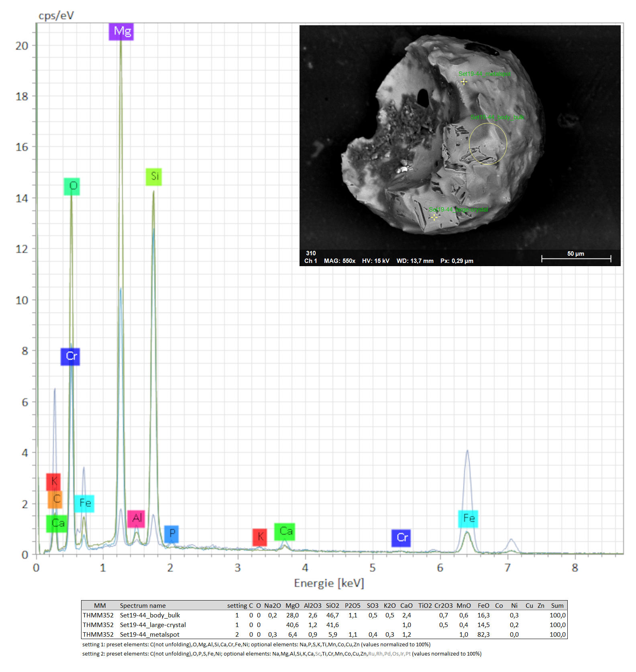636x672 pixels.
Task: Select the orange C element label
Action: pyautogui.click(x=55, y=499)
